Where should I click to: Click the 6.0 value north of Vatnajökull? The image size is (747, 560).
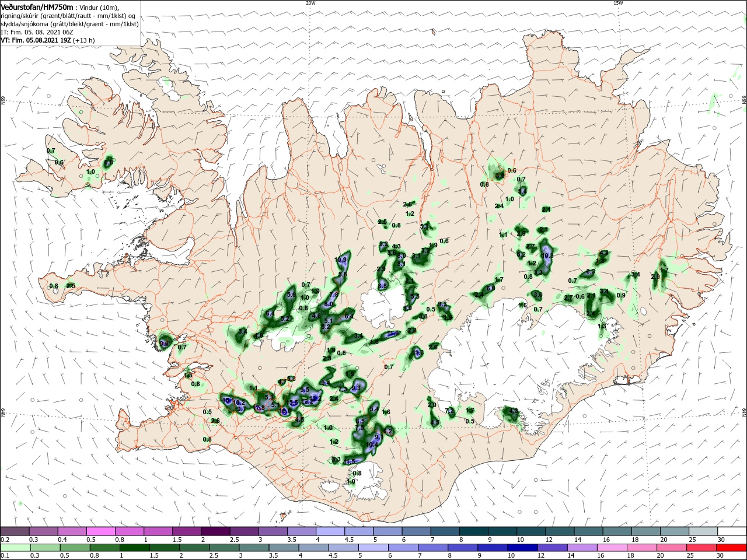491,288
